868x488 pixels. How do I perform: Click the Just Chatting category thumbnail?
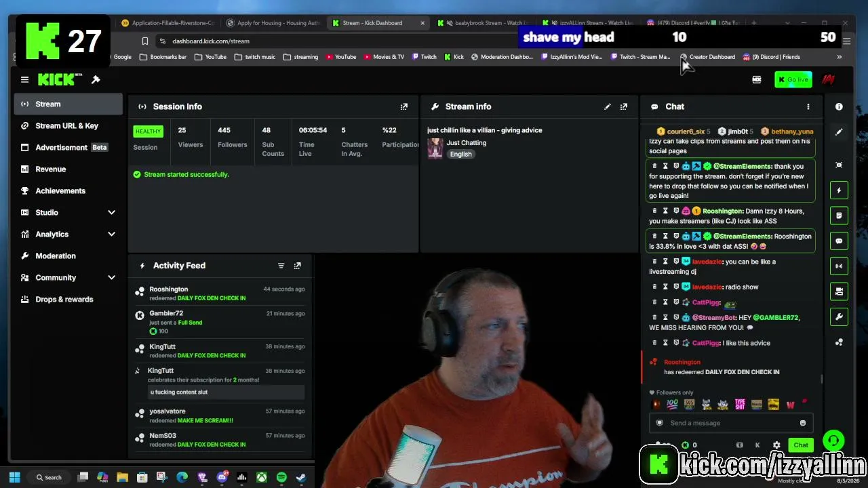click(x=435, y=148)
